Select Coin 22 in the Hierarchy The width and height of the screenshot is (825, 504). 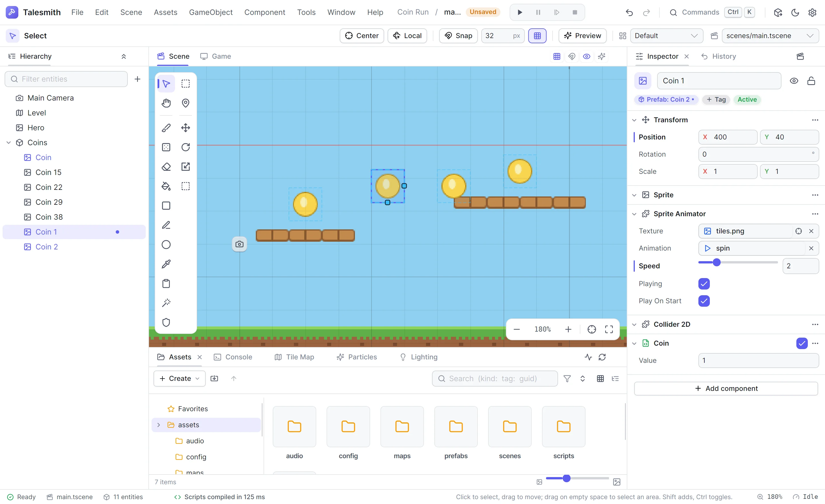pos(74,187)
